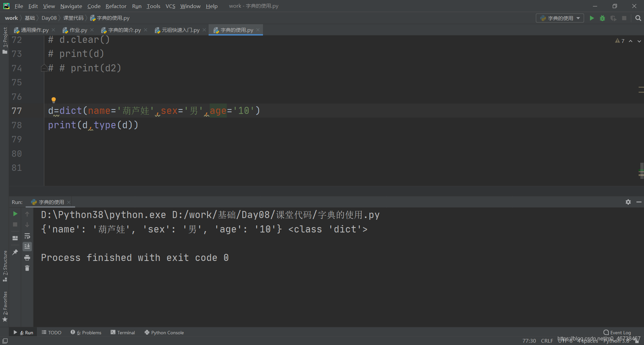Click the 基础 breadcrumb
Screen dimensions: 644x345
pyautogui.click(x=30, y=18)
